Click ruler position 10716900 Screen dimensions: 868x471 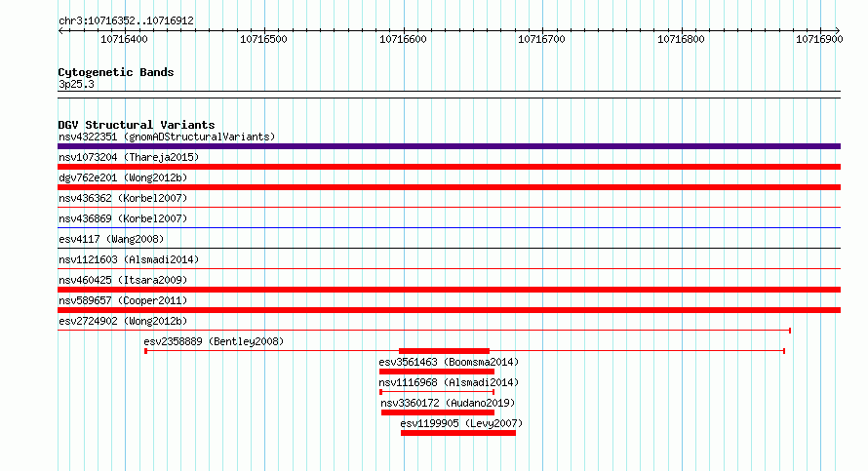coord(820,39)
